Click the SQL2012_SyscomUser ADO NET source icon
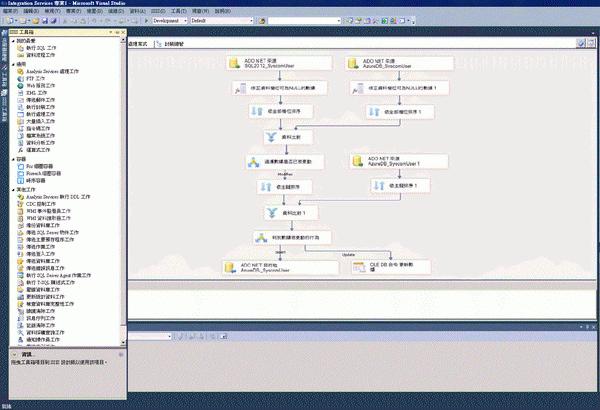The image size is (600, 410). click(x=234, y=63)
